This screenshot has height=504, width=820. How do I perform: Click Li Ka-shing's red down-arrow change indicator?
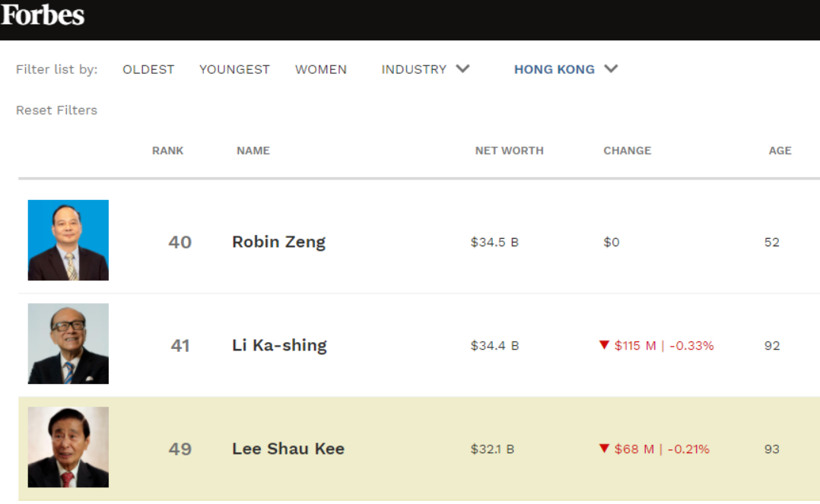click(x=605, y=345)
